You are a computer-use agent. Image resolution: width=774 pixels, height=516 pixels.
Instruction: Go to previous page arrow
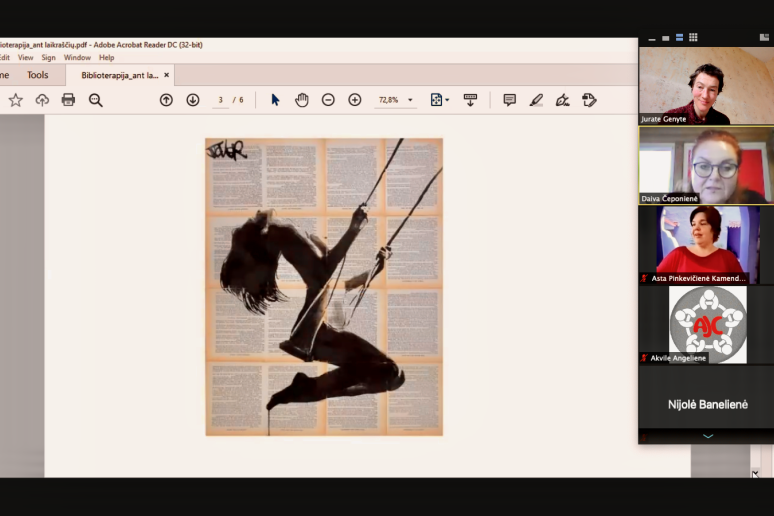(x=166, y=100)
